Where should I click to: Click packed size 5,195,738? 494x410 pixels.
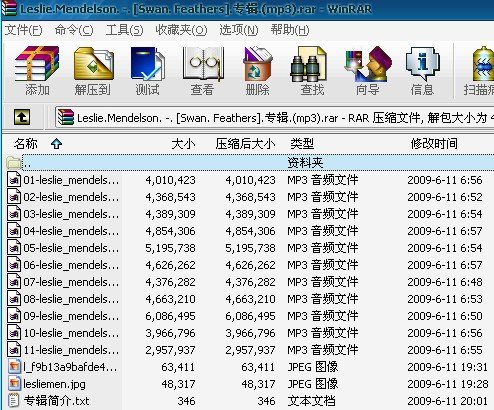click(250, 248)
